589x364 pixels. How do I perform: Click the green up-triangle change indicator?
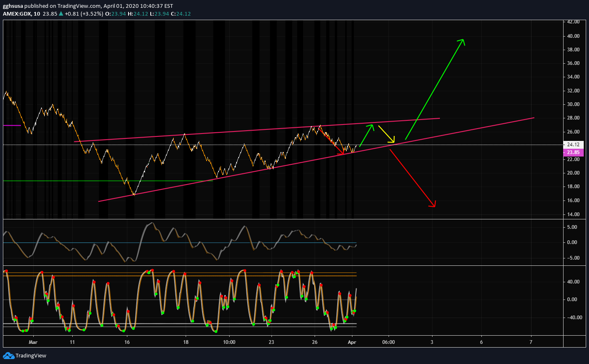(61, 14)
